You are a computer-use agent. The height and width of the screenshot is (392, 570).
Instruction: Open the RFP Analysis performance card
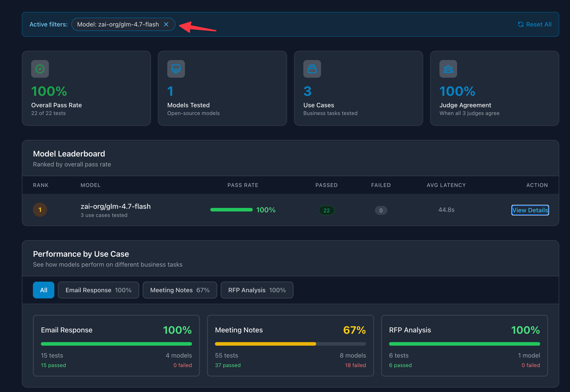pos(465,346)
